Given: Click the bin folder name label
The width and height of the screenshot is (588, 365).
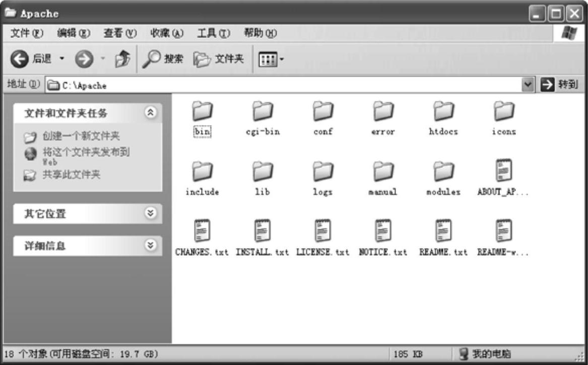Looking at the screenshot, I should tap(203, 131).
